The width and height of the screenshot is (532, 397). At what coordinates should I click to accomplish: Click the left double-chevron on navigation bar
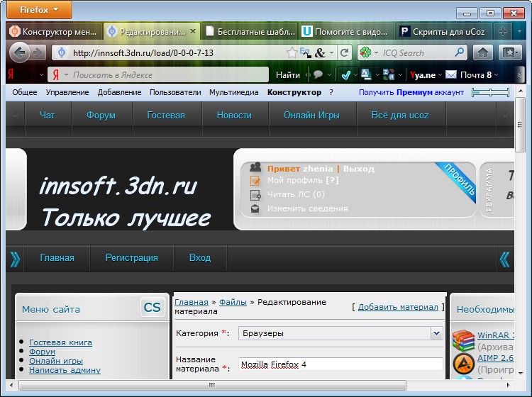[15, 259]
